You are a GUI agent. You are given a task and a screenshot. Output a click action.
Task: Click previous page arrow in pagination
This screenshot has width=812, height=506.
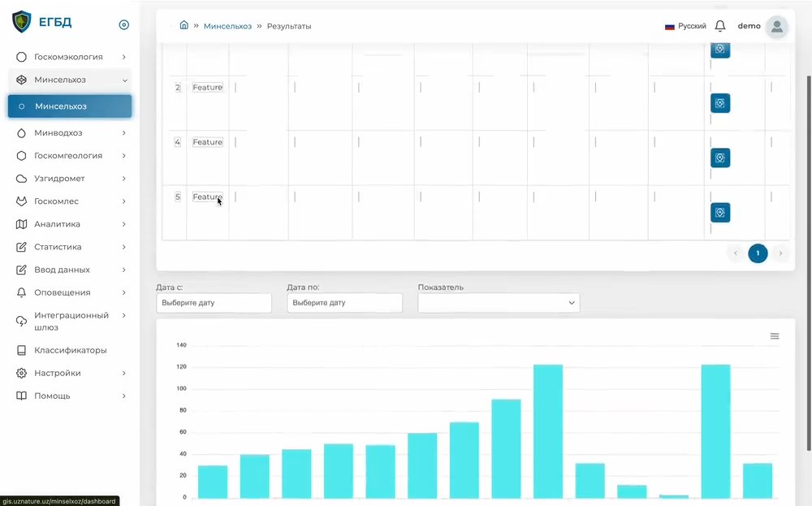point(736,253)
